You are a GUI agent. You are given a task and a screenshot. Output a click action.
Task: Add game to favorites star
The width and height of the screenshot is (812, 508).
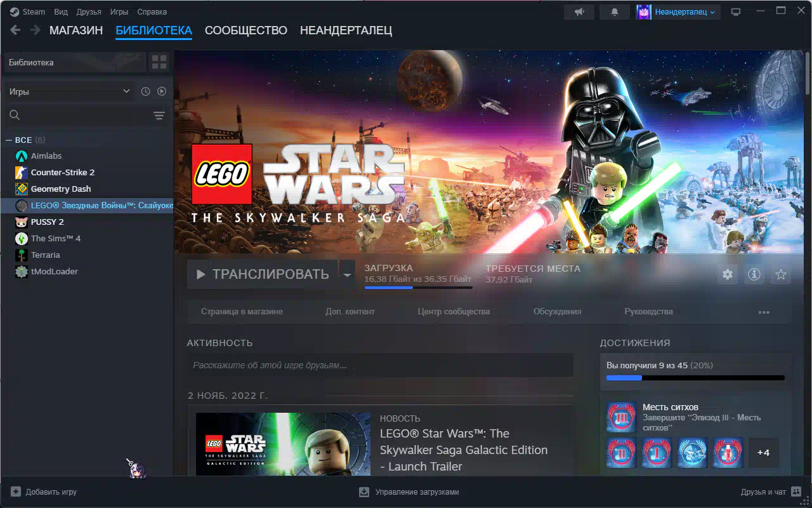781,274
